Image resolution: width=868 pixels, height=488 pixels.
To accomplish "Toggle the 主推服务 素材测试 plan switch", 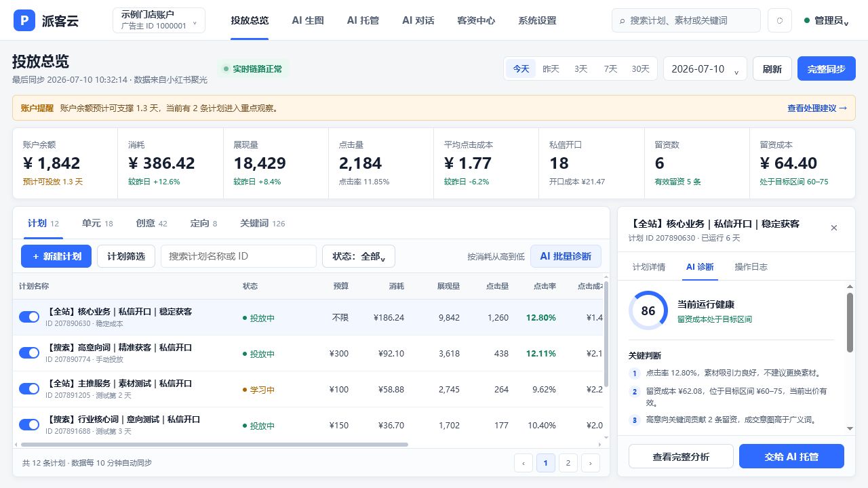I will pyautogui.click(x=29, y=388).
